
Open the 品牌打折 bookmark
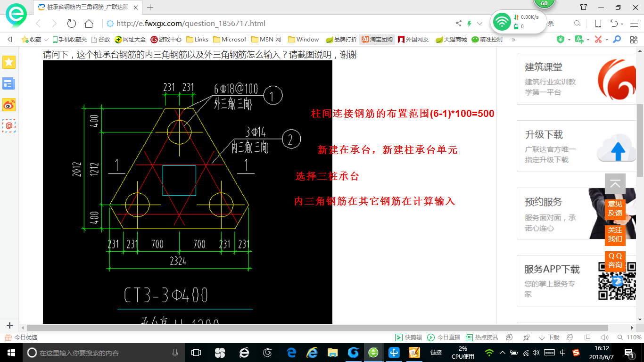click(341, 40)
